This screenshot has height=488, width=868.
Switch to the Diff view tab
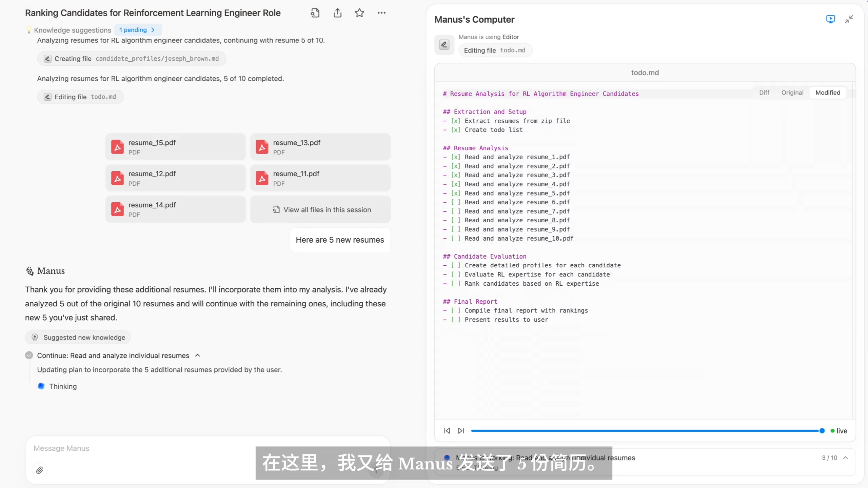coord(764,93)
